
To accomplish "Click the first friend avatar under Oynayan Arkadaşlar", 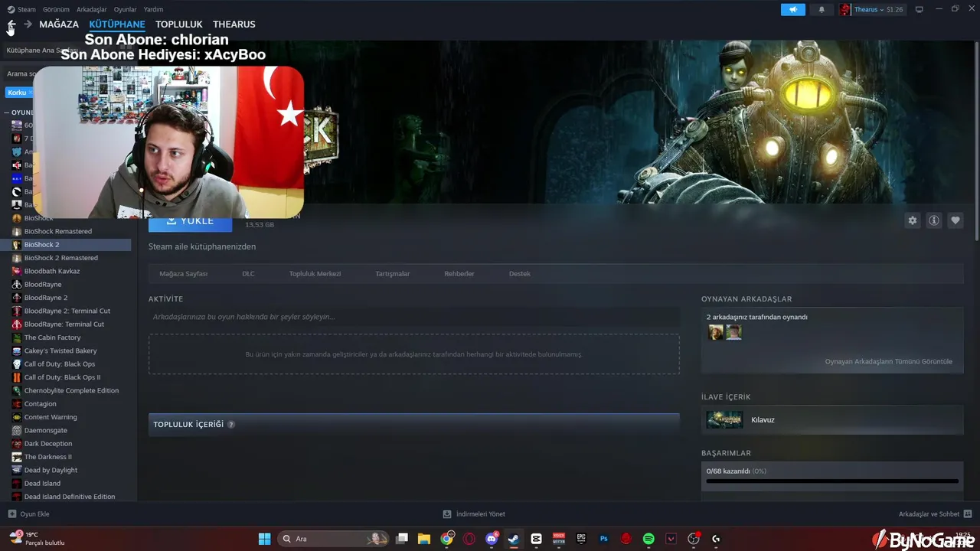I will pos(716,332).
